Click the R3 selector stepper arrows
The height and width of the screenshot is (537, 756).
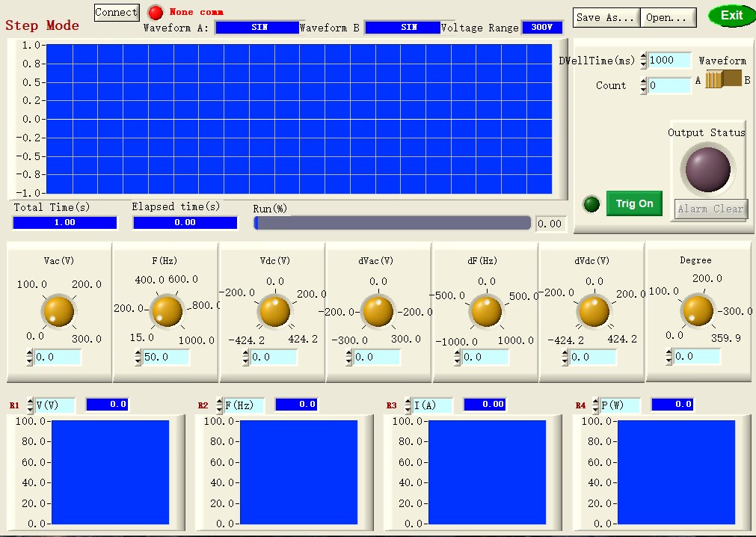[408, 405]
